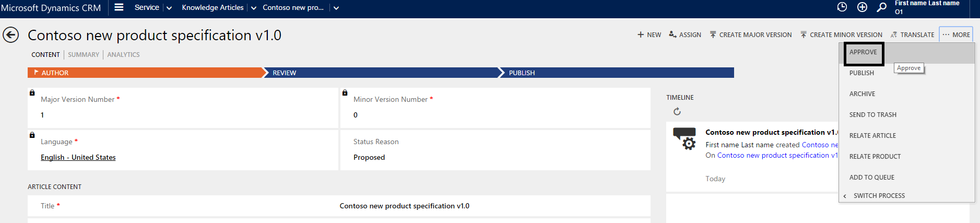
Task: Click the Author stage flag icon
Action: click(x=36, y=72)
